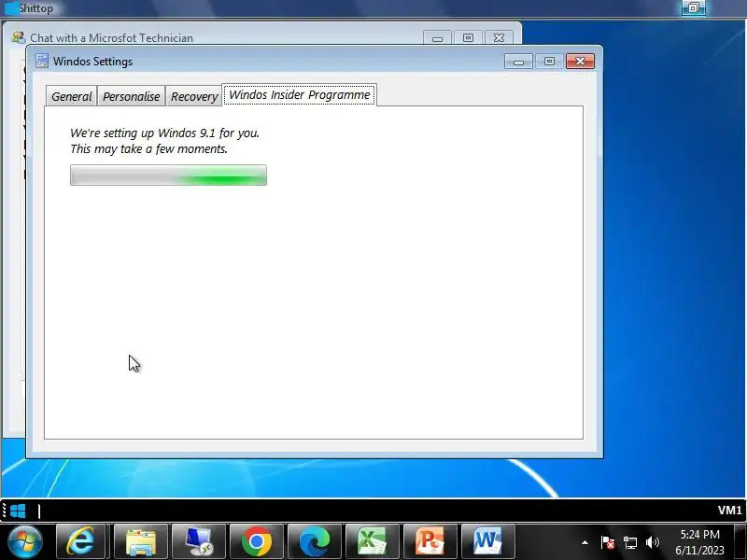Click the Windos Insider Programme tab
This screenshot has width=747, height=560.
(x=300, y=95)
